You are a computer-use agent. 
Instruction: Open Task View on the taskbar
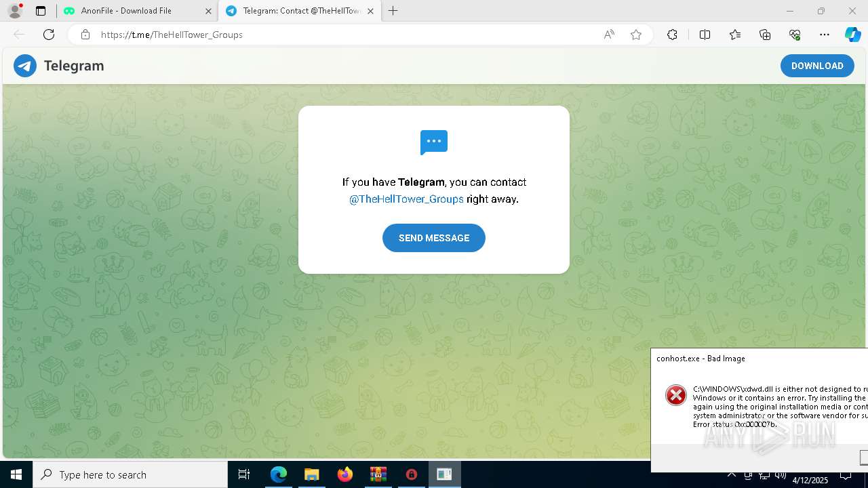244,474
